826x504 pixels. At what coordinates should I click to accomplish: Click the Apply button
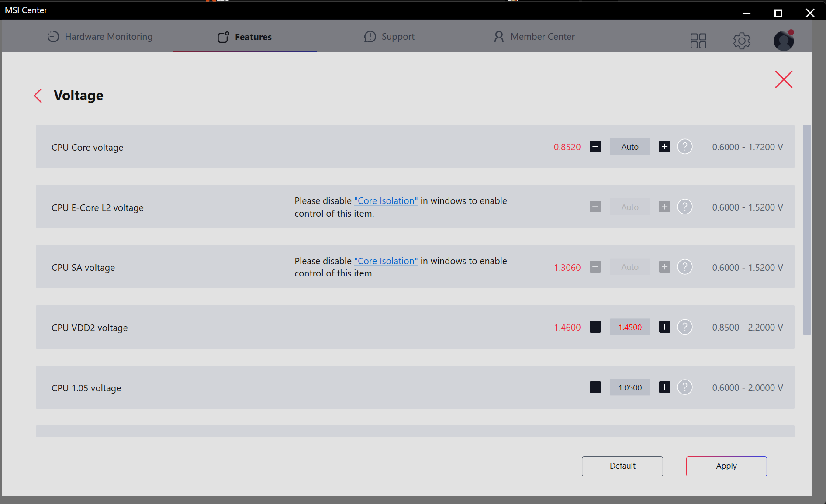(x=726, y=466)
